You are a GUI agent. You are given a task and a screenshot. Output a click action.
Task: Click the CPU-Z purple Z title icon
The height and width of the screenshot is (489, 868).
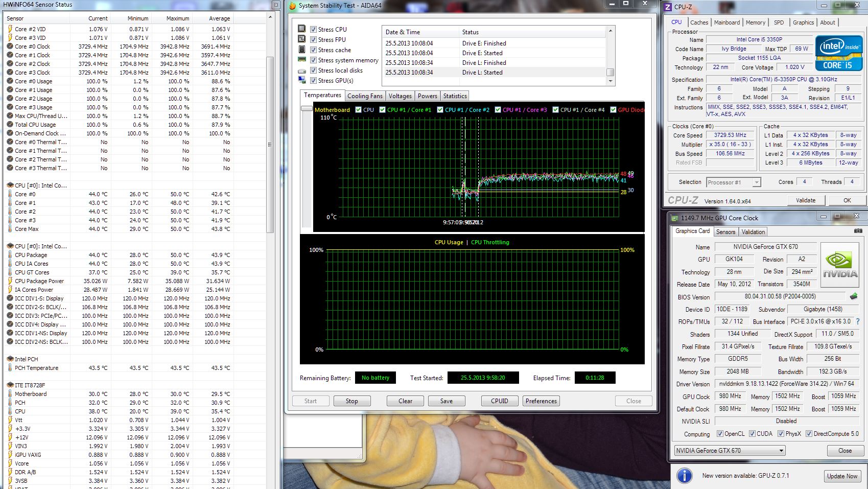pos(667,7)
